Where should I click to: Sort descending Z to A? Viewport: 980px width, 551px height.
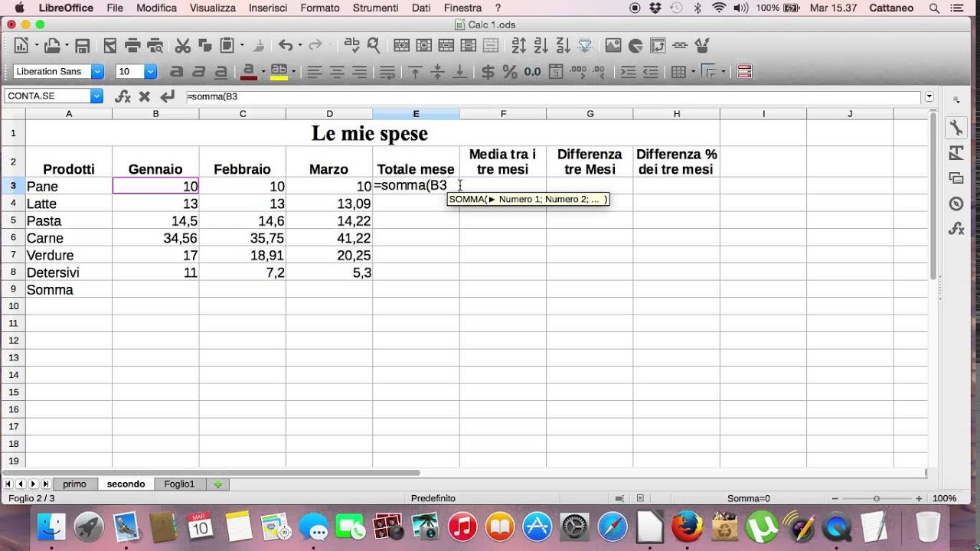coord(563,46)
